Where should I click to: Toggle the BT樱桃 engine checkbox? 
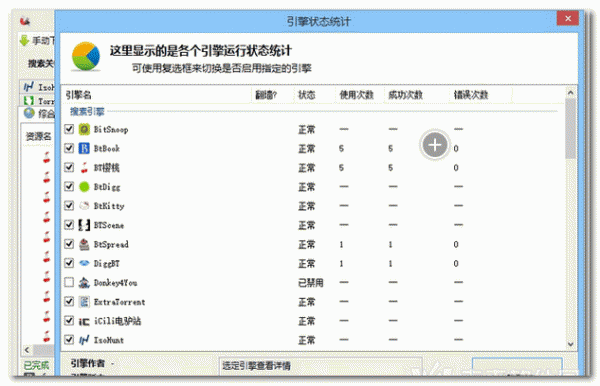click(69, 167)
